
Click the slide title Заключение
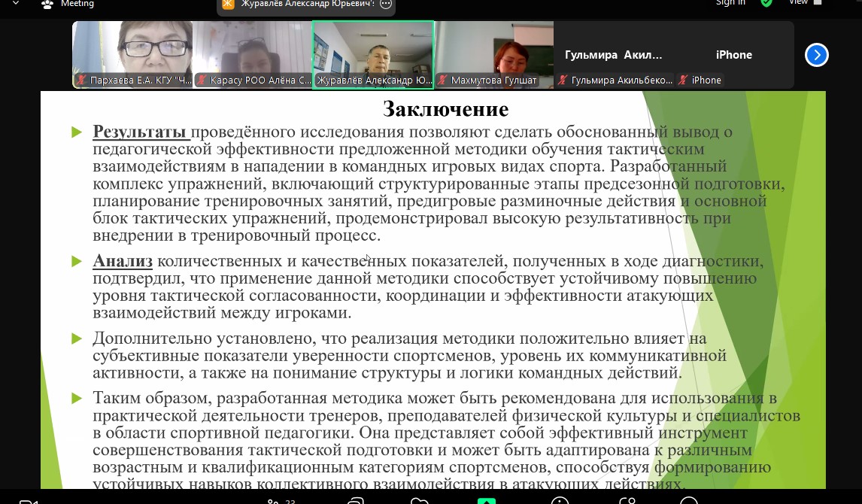tap(445, 109)
